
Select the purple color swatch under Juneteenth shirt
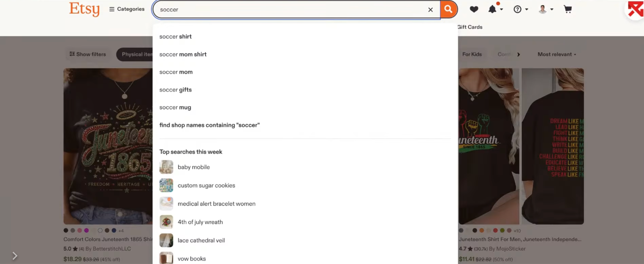(86, 230)
